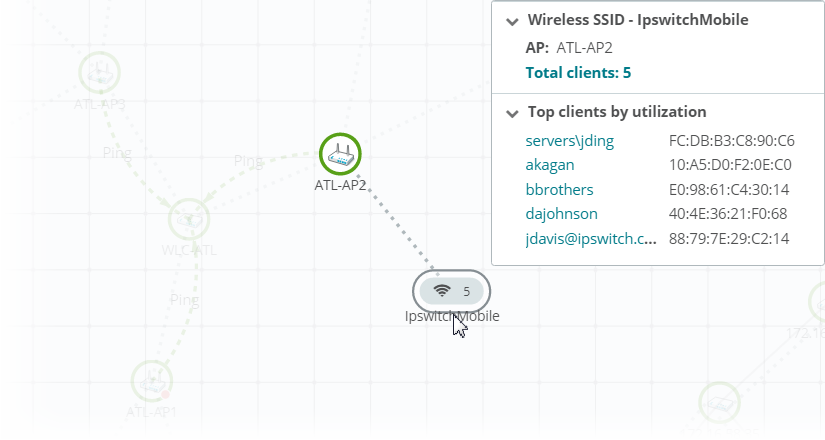
Task: Open the dajohnson client details
Action: pyautogui.click(x=561, y=213)
